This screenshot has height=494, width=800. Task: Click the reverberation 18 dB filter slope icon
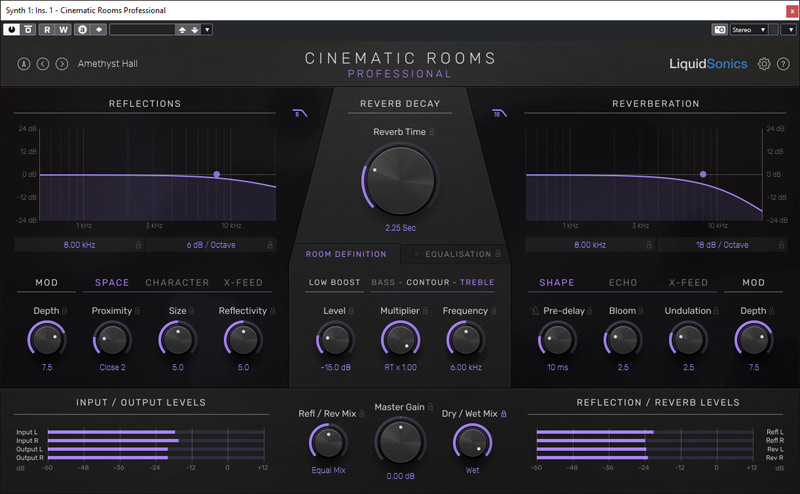coord(500,113)
